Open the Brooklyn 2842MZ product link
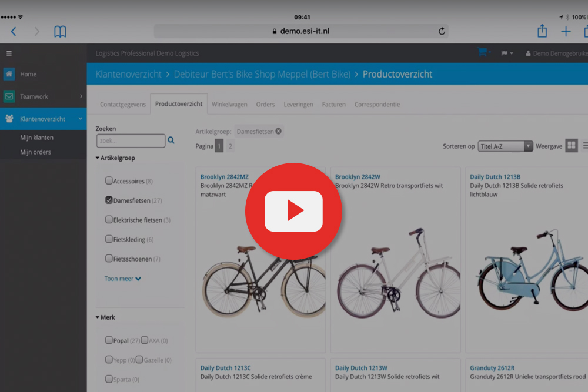The image size is (588, 392). click(x=224, y=177)
